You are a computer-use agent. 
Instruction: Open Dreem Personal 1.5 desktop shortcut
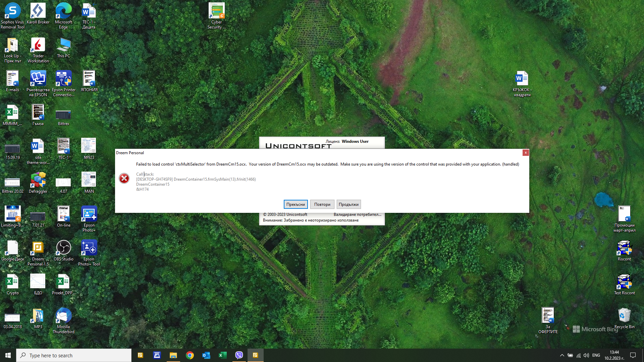(38, 248)
